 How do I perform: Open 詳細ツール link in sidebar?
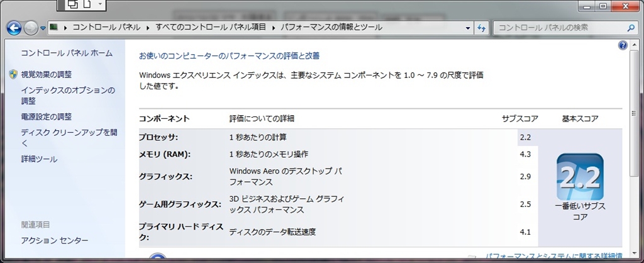click(39, 159)
